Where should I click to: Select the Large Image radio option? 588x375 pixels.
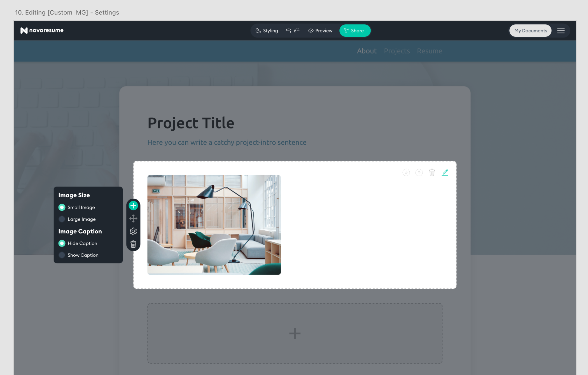62,219
